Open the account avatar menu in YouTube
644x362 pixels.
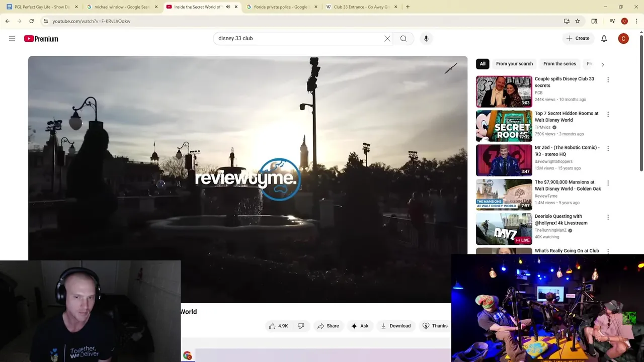(x=623, y=38)
